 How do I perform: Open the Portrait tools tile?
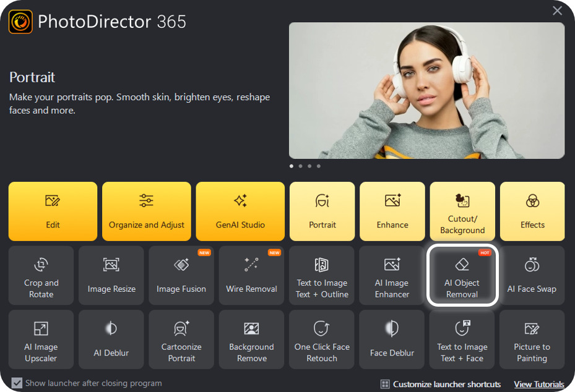pyautogui.click(x=322, y=211)
